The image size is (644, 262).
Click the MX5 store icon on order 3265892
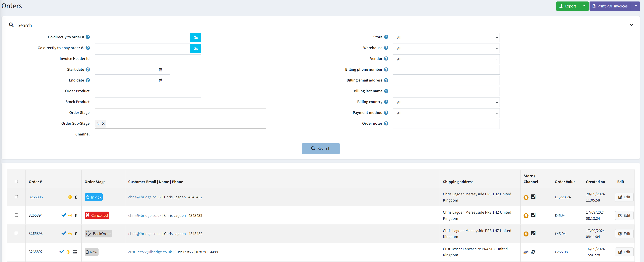click(x=526, y=252)
